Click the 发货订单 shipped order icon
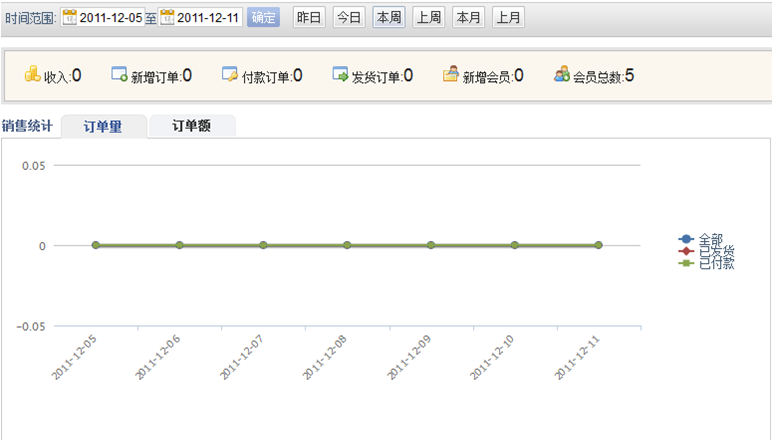 [x=340, y=75]
